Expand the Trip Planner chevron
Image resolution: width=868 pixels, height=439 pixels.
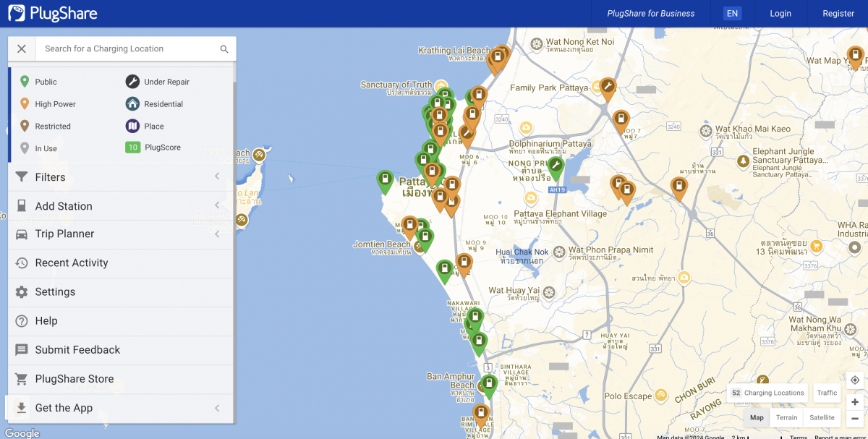(x=217, y=234)
